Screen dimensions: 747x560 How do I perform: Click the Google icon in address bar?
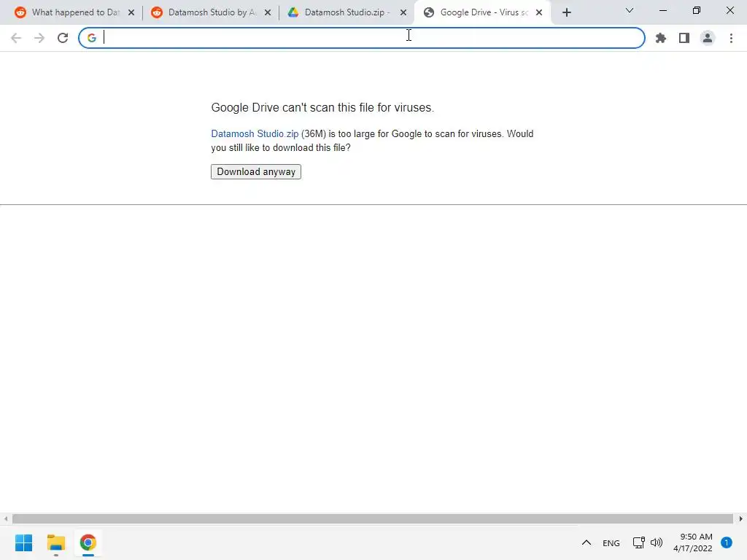pos(91,38)
